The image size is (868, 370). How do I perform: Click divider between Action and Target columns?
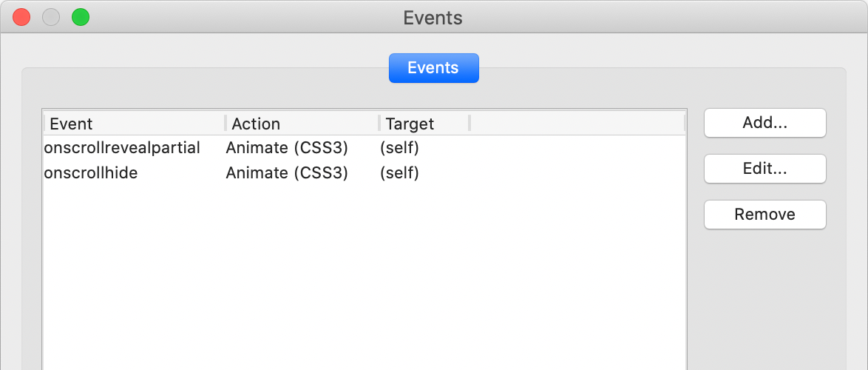click(x=379, y=124)
